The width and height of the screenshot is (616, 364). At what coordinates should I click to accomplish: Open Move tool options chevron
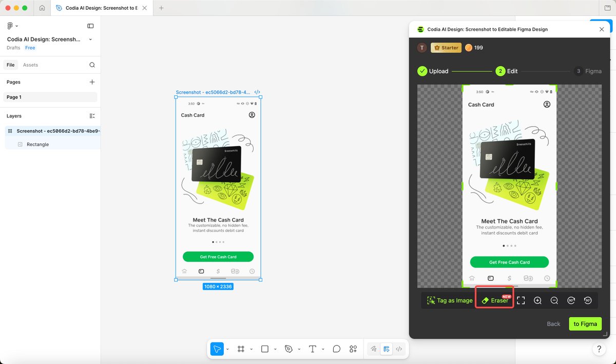(227, 349)
